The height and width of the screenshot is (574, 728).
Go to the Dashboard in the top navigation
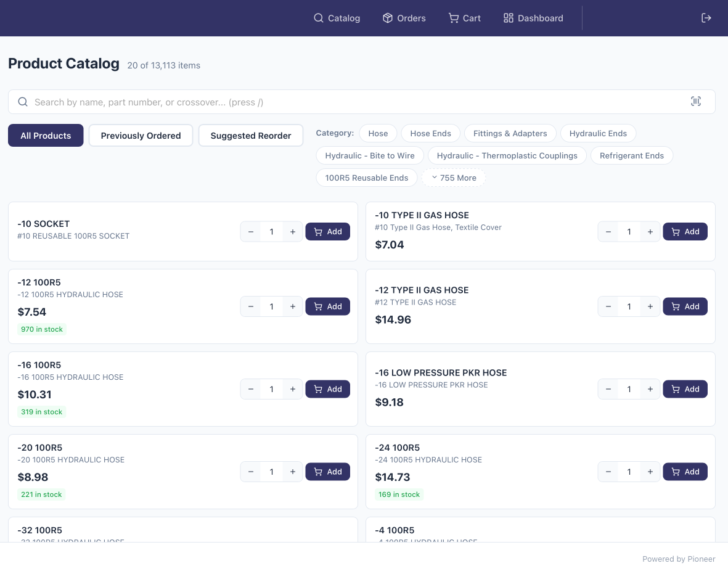click(x=533, y=18)
